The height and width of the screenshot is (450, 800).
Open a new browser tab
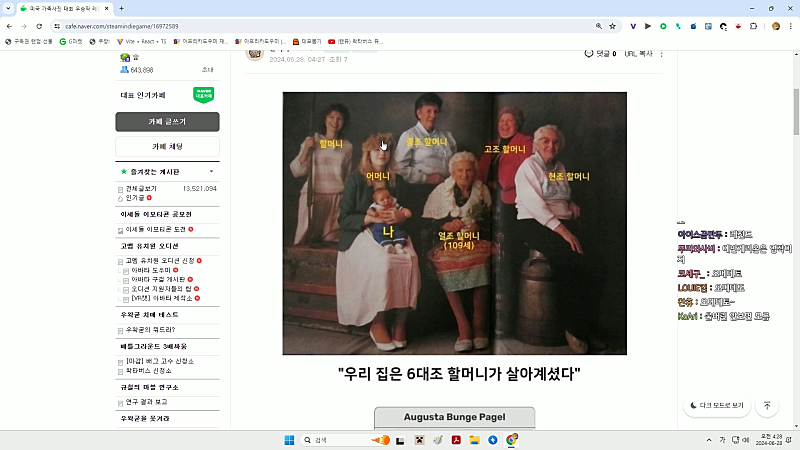pos(121,8)
